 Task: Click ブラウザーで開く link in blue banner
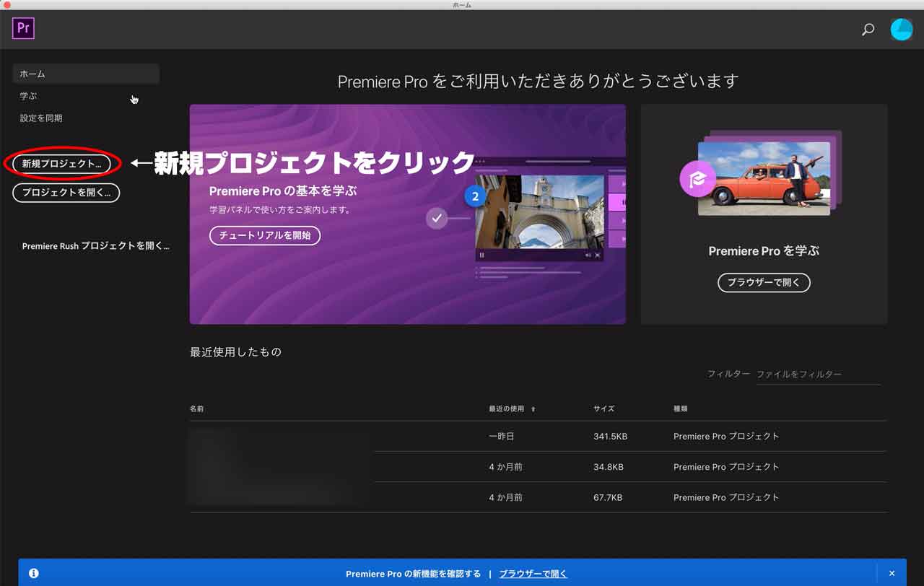[533, 574]
